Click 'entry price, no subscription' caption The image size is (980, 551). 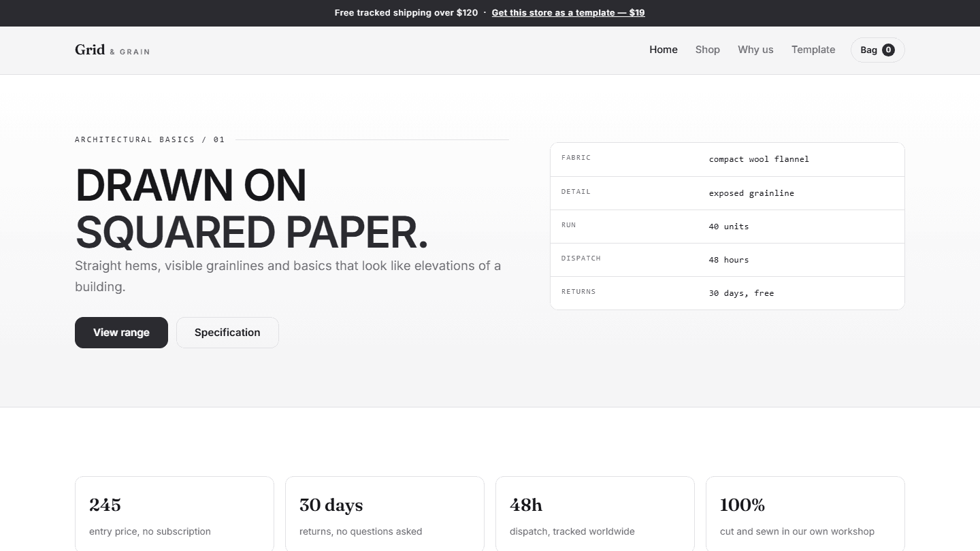(x=150, y=531)
